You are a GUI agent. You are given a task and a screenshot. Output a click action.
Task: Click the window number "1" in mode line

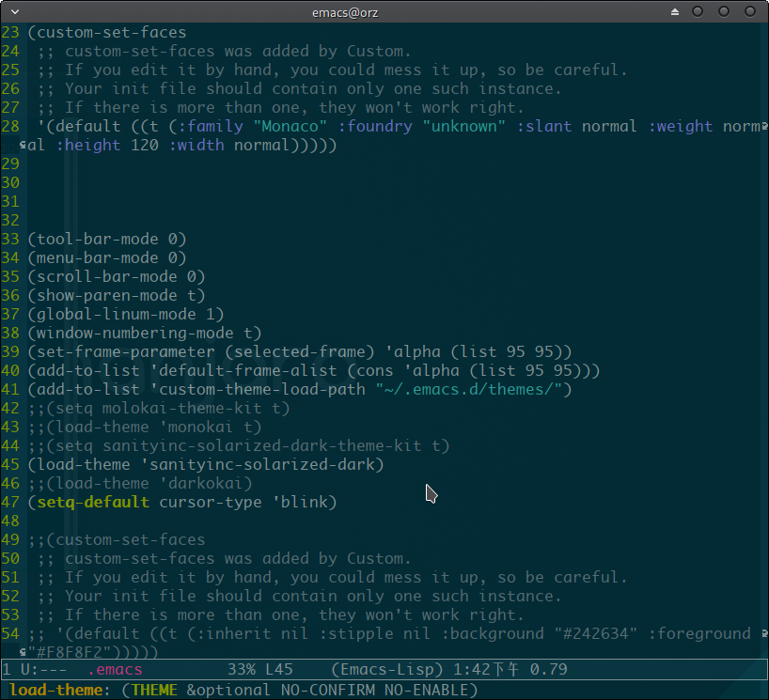pos(7,670)
